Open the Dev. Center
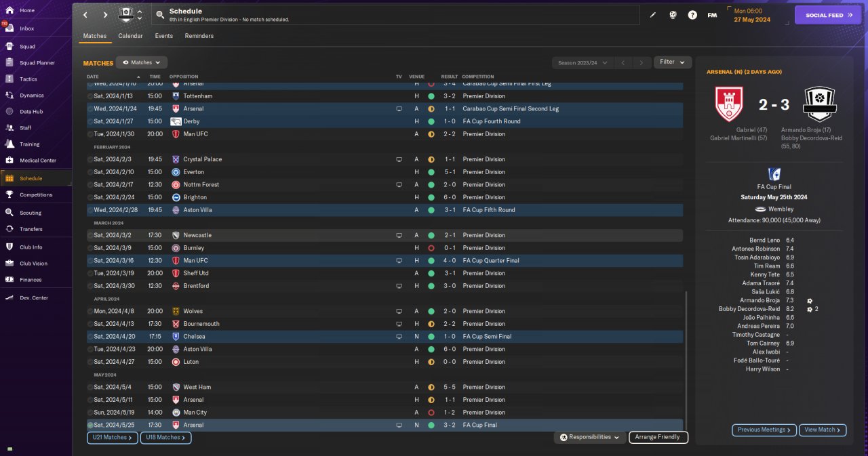 (x=34, y=298)
